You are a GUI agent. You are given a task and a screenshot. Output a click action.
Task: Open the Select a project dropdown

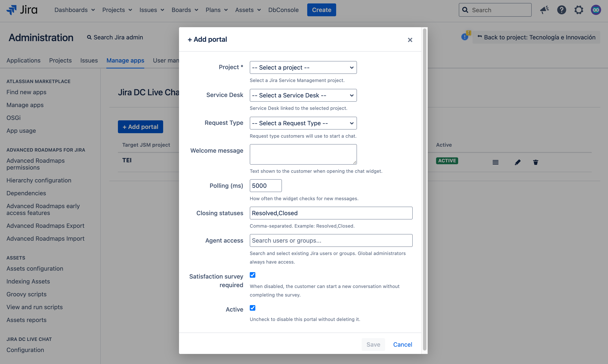(303, 67)
